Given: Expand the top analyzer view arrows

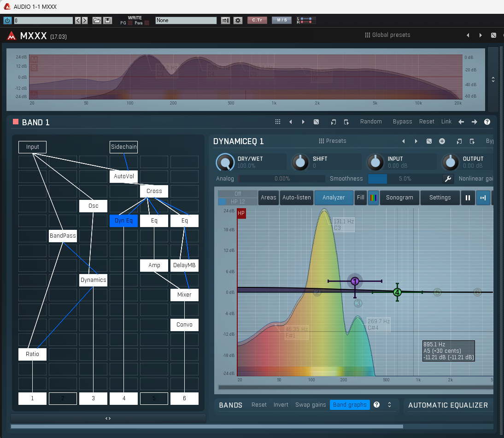Looking at the screenshot, I should 493,79.
